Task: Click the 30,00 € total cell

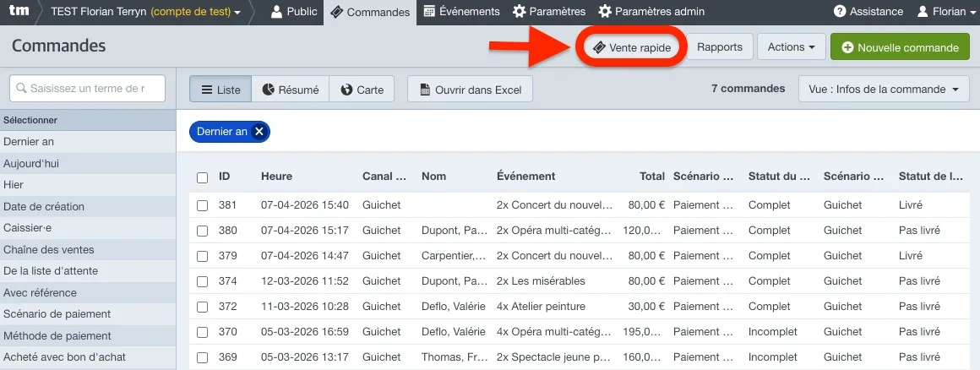Action: point(645,307)
